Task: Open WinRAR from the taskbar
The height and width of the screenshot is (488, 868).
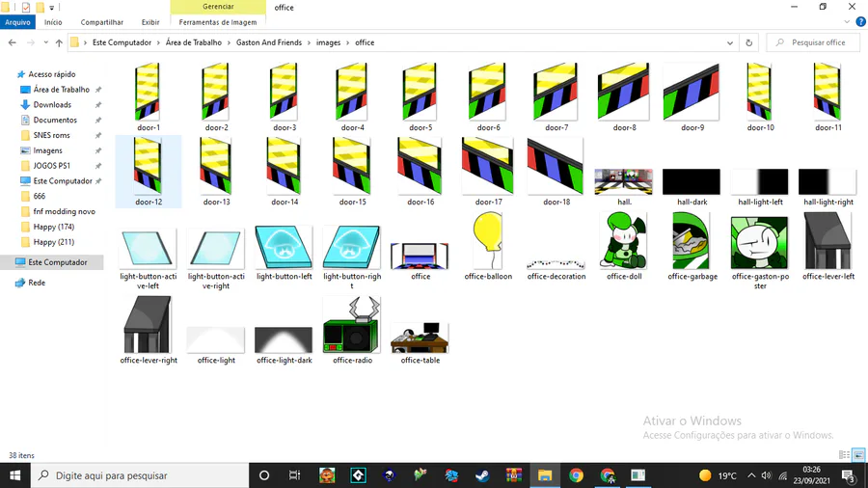Action: [514, 475]
